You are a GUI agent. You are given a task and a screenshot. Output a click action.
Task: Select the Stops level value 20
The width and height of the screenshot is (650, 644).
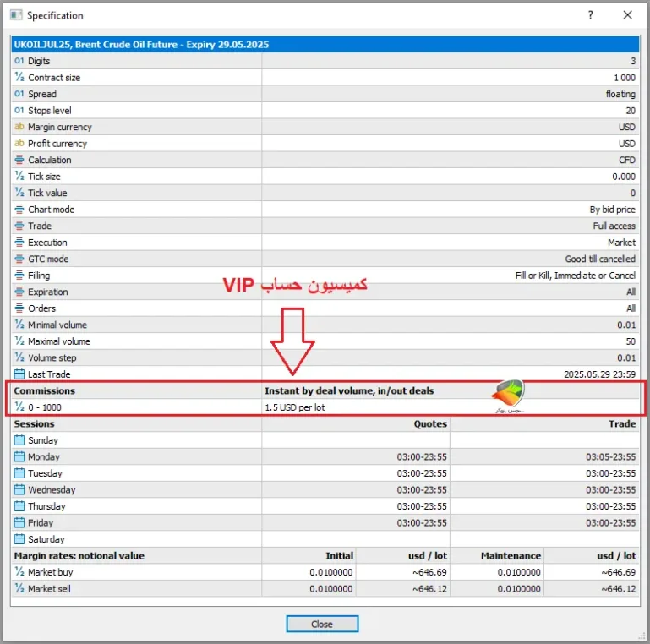coord(631,111)
